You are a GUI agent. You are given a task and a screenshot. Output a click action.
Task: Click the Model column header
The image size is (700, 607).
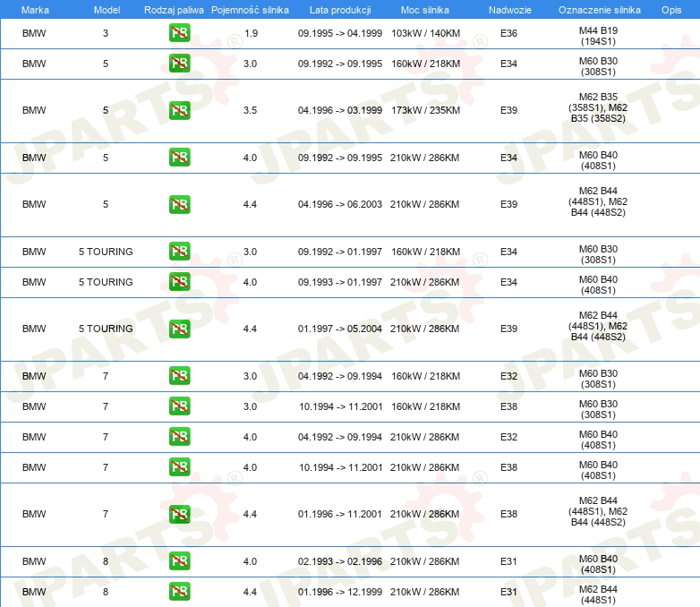[x=107, y=10]
